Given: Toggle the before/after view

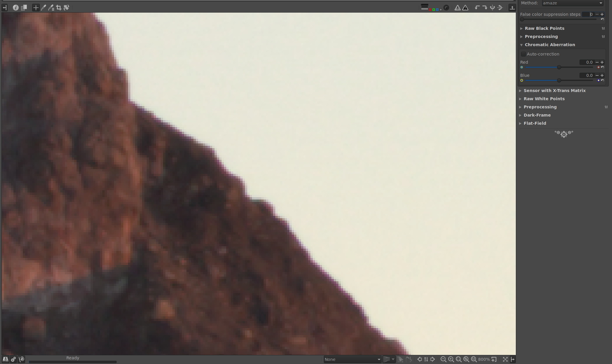Looking at the screenshot, I should [x=24, y=8].
